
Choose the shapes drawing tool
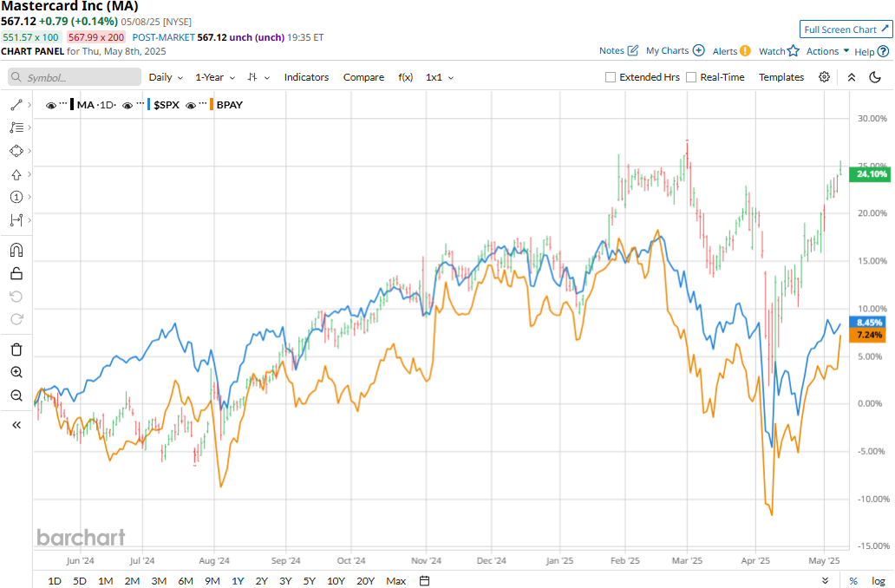(x=16, y=151)
